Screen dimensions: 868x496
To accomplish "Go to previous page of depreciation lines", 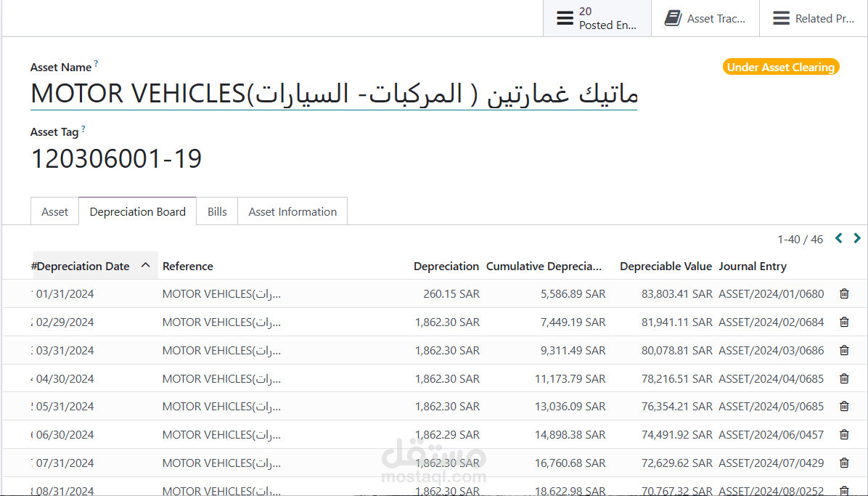I will (x=839, y=238).
